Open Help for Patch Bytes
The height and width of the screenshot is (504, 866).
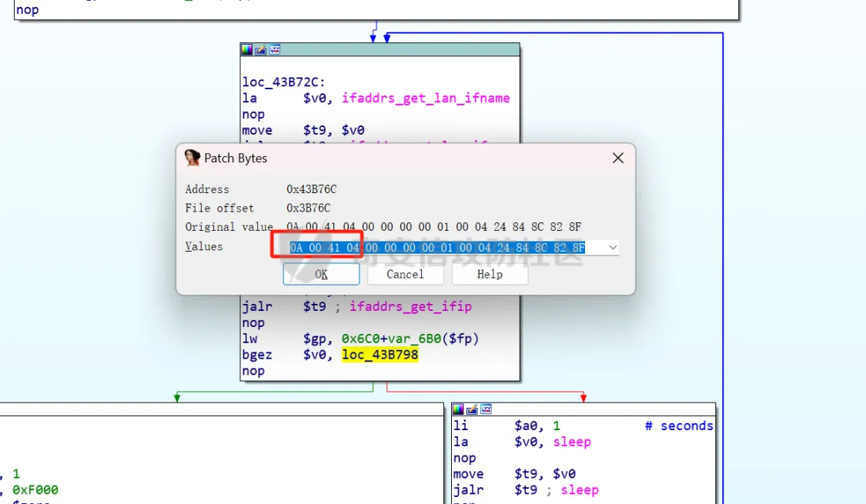(490, 275)
